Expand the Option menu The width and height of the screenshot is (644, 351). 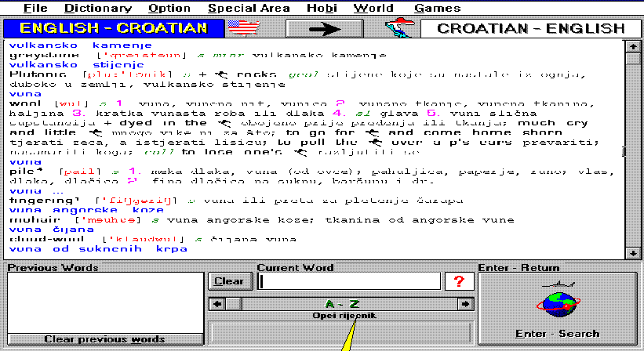(x=169, y=9)
